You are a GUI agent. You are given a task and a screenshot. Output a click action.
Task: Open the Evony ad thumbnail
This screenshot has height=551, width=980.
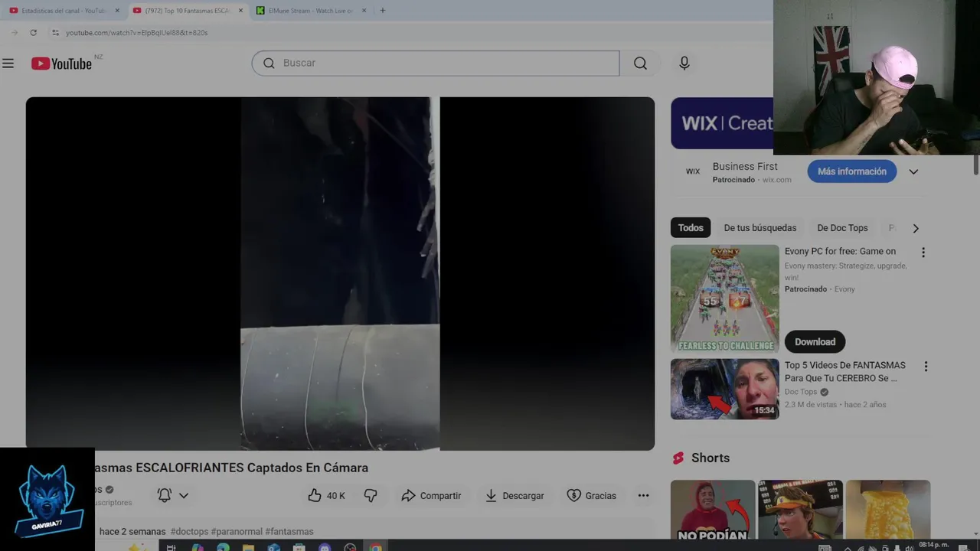[x=724, y=298]
